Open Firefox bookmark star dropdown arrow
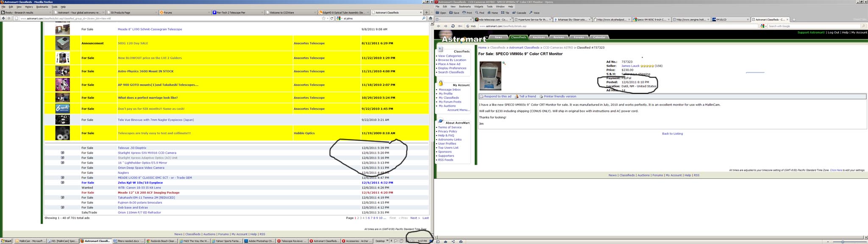The image size is (868, 244). [x=327, y=18]
